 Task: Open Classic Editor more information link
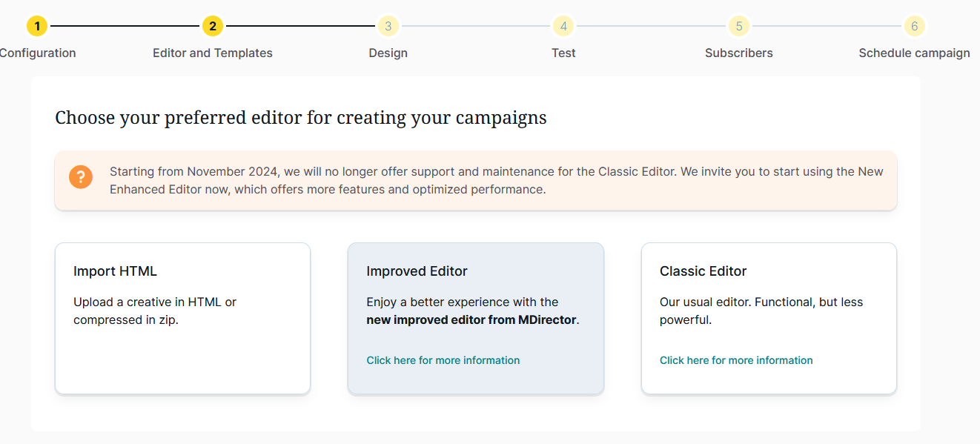pyautogui.click(x=736, y=360)
